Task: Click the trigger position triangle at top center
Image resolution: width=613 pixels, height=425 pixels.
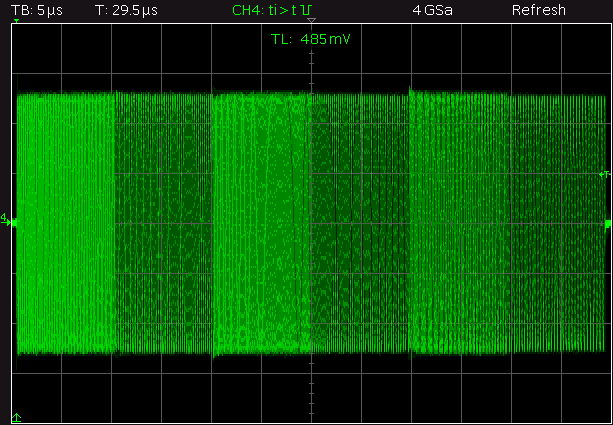Action: 311,22
